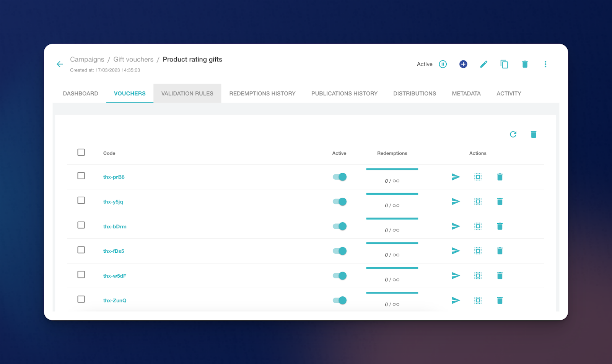
Task: Select all vouchers with header checkbox
Action: (81, 152)
